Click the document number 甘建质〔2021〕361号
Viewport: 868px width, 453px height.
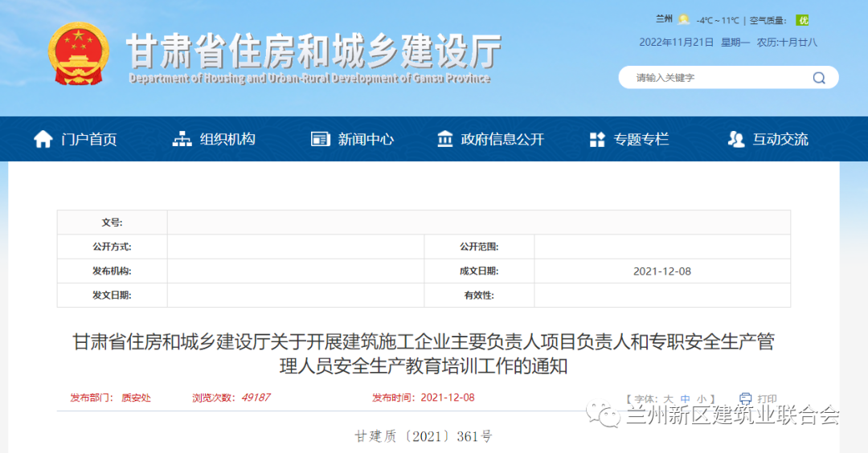coord(424,436)
